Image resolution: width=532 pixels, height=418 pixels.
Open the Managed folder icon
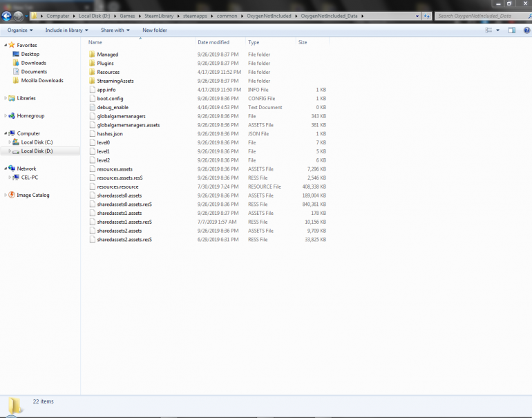[91, 55]
